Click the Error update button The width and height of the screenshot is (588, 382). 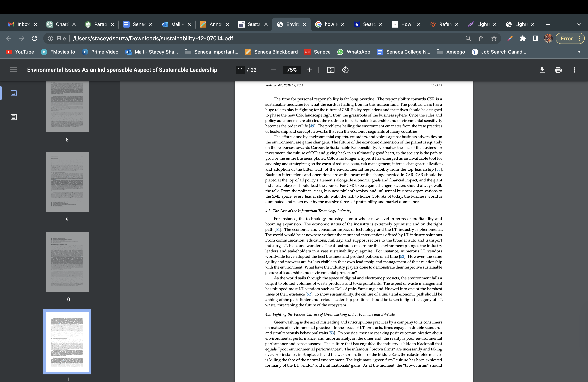click(x=570, y=39)
